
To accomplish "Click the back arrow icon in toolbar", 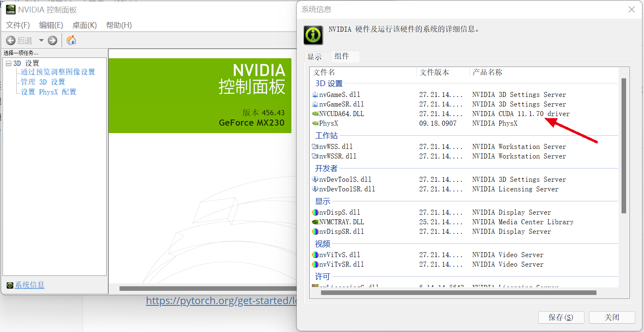I will [11, 40].
